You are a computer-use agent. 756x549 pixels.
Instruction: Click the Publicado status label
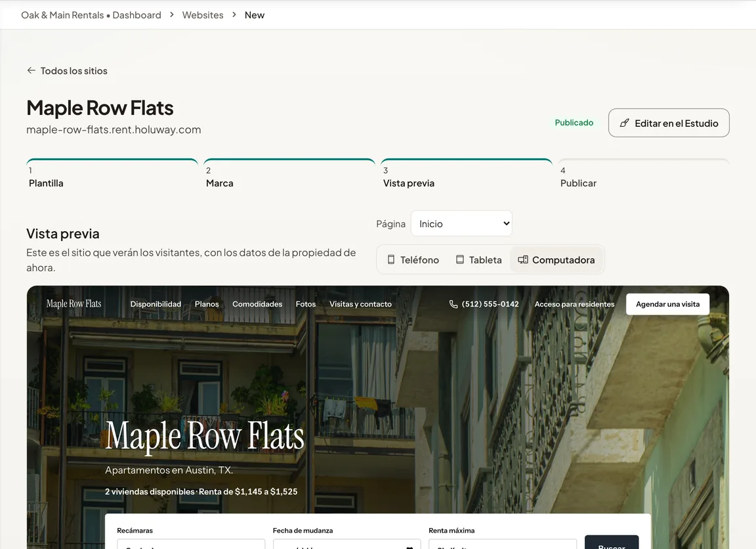point(574,123)
